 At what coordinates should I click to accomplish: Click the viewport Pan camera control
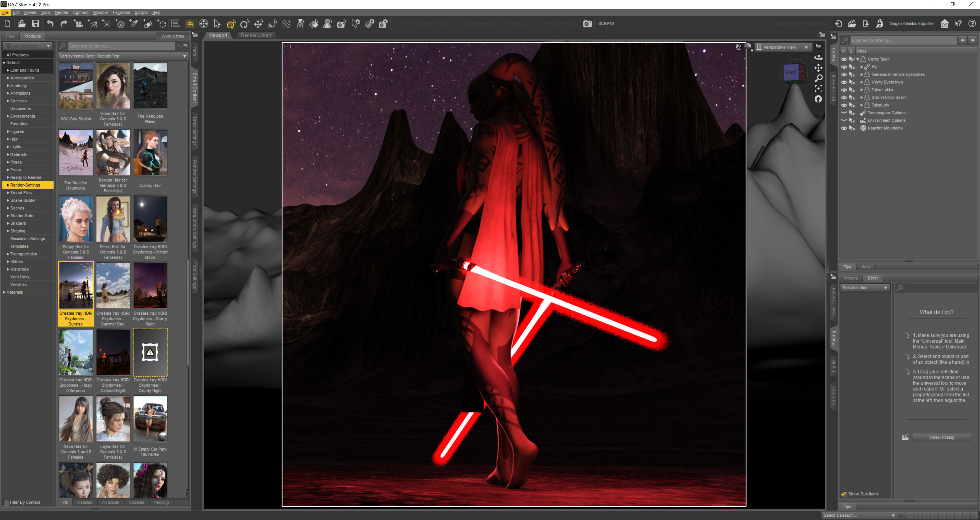[x=818, y=68]
